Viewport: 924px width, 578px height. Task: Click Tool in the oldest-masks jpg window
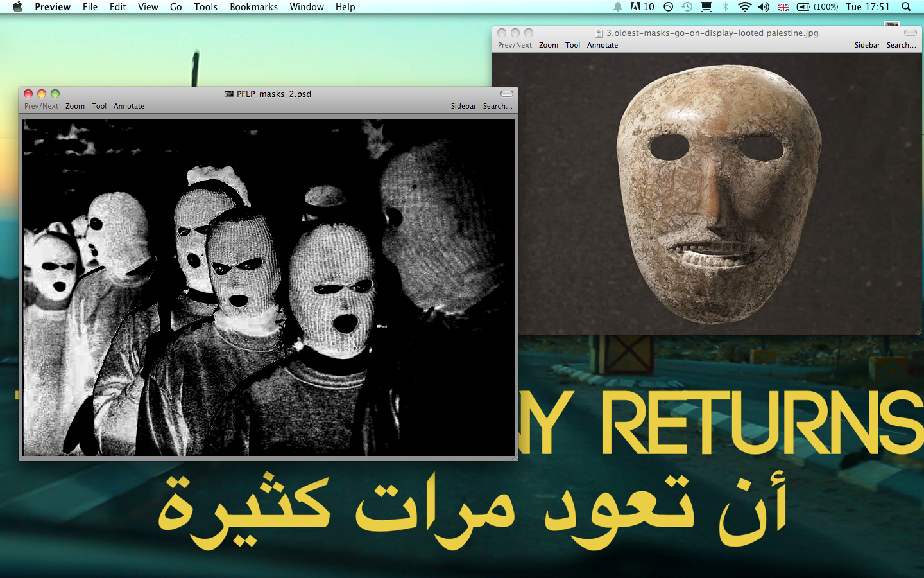click(572, 45)
